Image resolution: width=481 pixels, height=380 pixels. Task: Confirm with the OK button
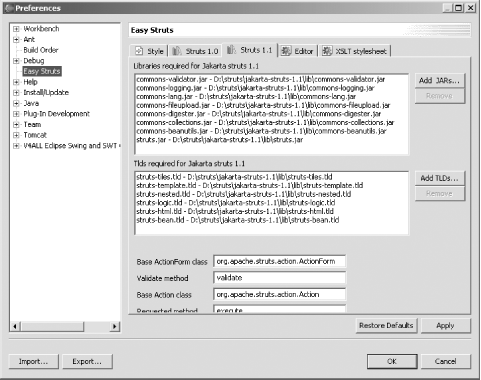pos(392,361)
